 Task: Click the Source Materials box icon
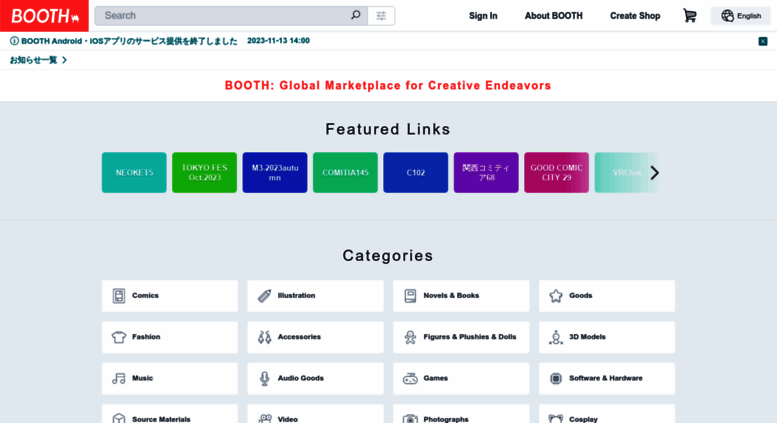118,419
